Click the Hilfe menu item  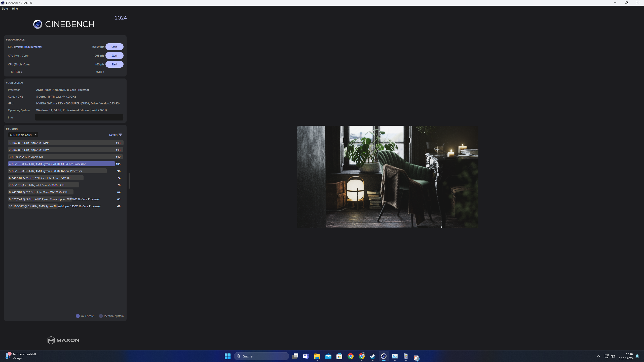(x=15, y=8)
